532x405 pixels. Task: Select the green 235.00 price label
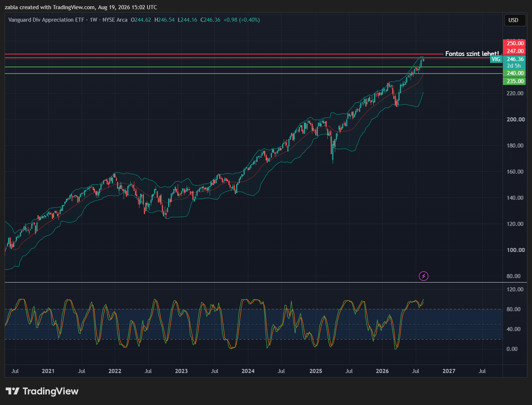coord(514,81)
